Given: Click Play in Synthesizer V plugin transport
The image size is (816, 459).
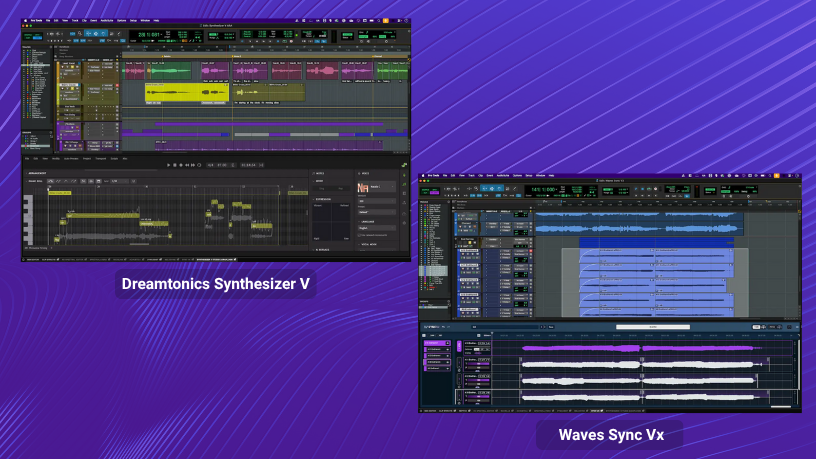Looking at the screenshot, I should pos(168,165).
